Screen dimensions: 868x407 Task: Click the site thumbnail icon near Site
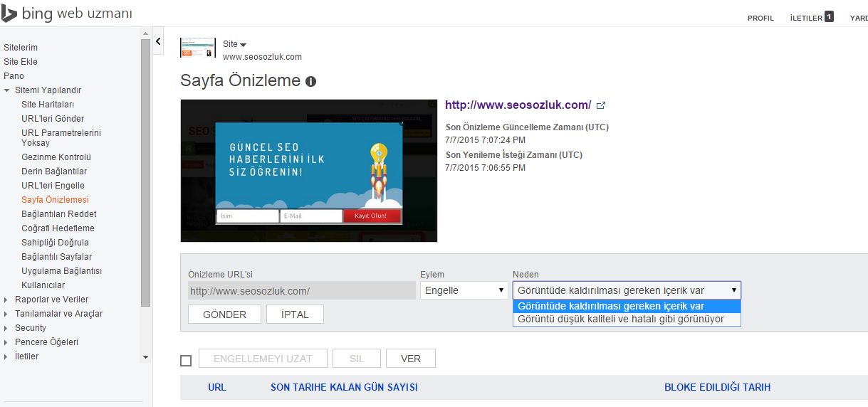[198, 48]
